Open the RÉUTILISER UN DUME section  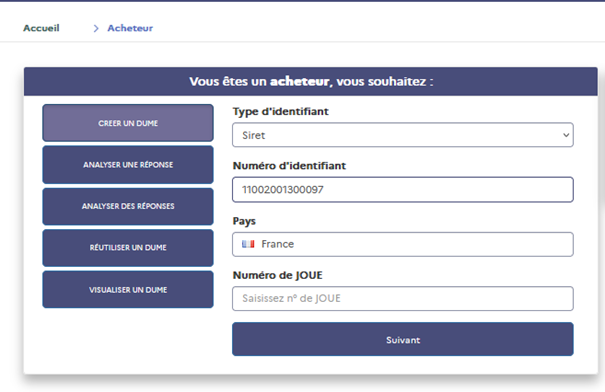(128, 248)
